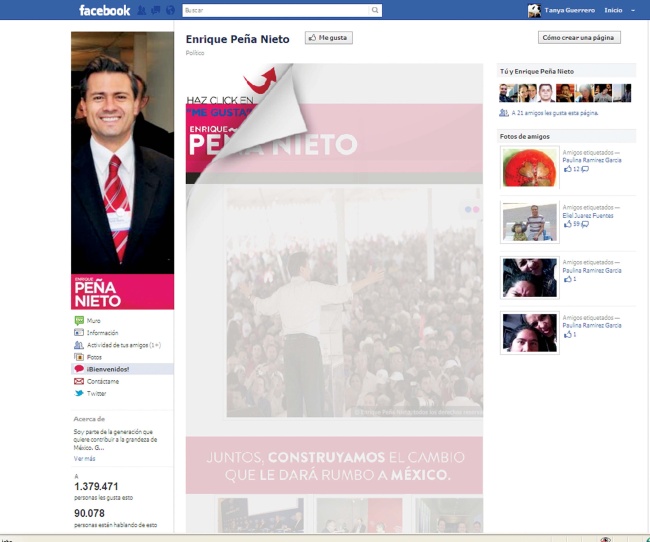Open the Twitter tab with bird icon
This screenshot has width=650, height=542.
point(96,393)
